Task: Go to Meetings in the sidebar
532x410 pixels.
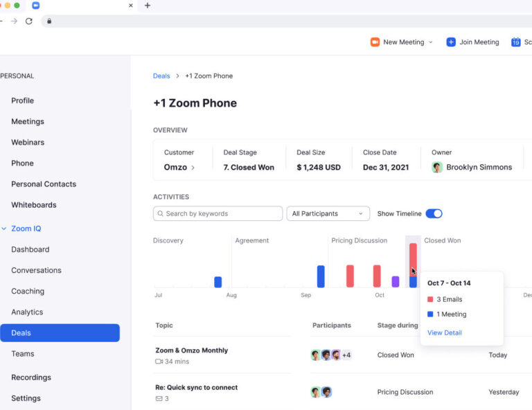Action: [x=28, y=121]
